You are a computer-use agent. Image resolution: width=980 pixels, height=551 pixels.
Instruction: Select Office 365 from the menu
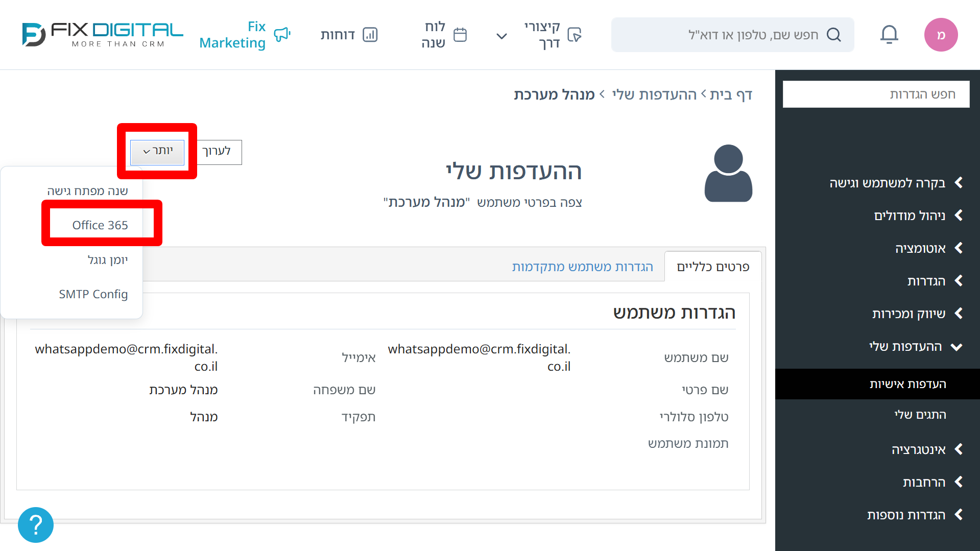tap(100, 225)
